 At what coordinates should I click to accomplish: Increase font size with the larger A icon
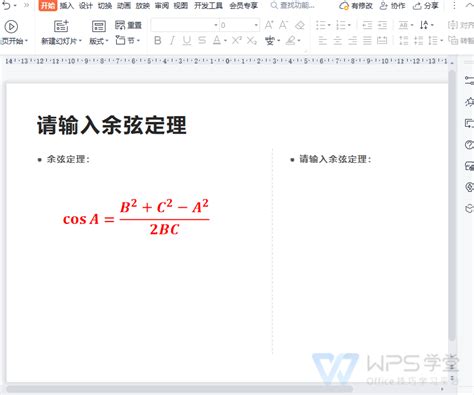point(269,25)
